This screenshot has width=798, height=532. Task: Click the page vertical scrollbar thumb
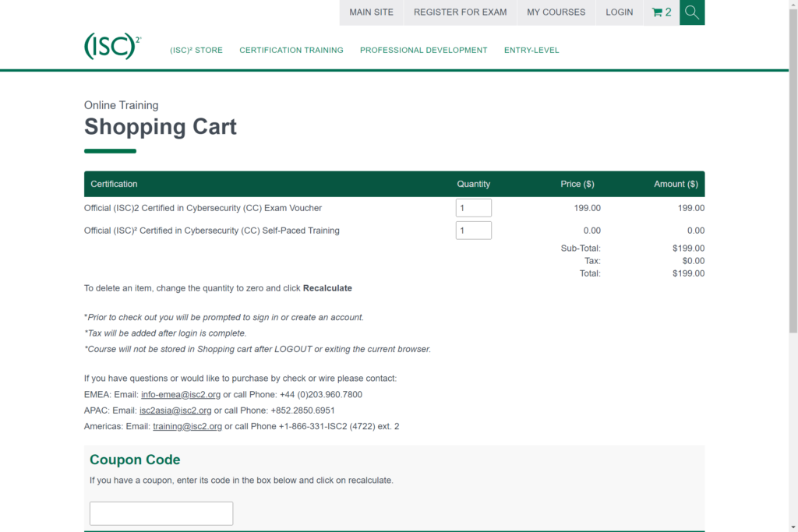793,171
